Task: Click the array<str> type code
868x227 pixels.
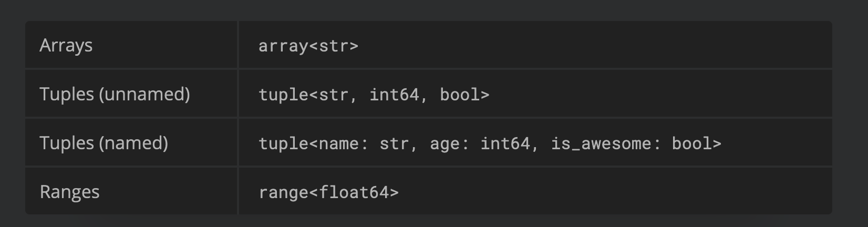Action: (308, 46)
